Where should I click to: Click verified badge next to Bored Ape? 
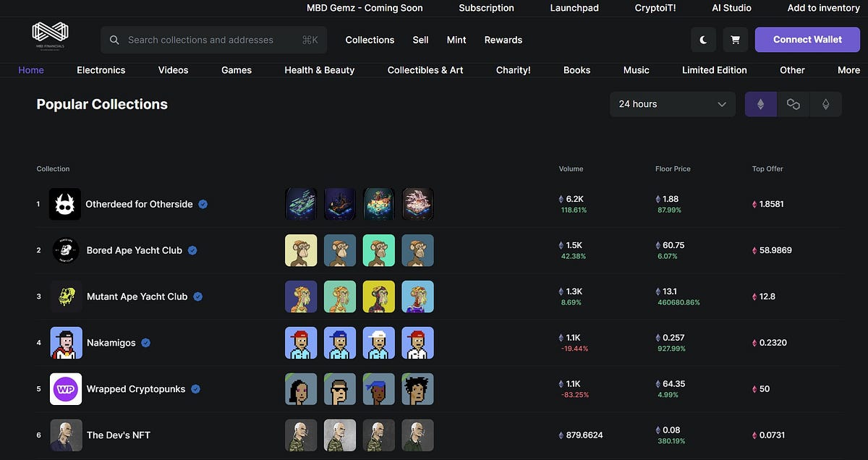point(192,250)
